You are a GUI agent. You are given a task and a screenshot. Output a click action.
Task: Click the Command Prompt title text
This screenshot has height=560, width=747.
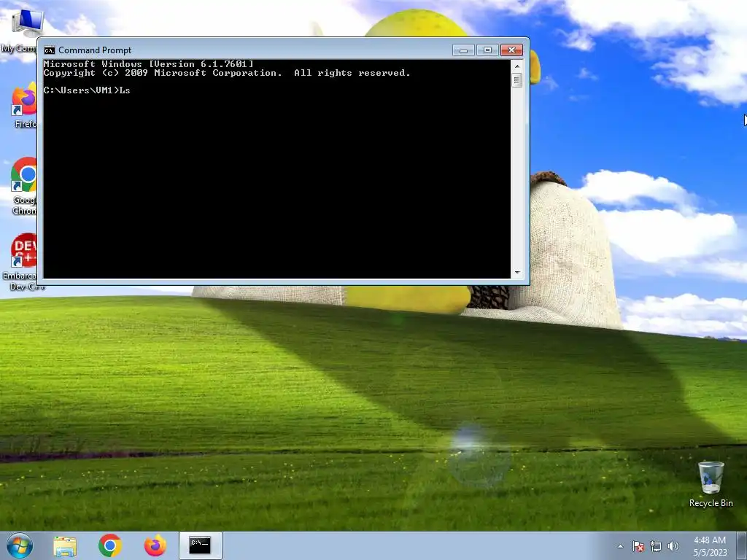[95, 50]
